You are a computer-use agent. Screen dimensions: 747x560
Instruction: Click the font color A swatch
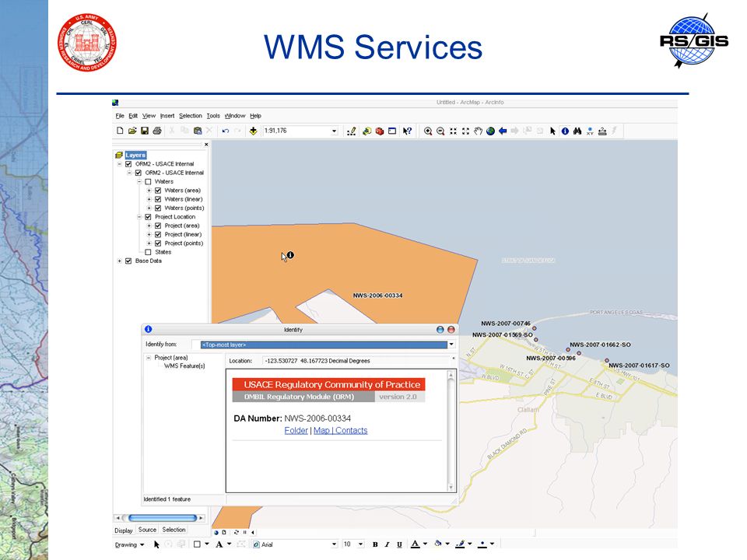(x=416, y=544)
